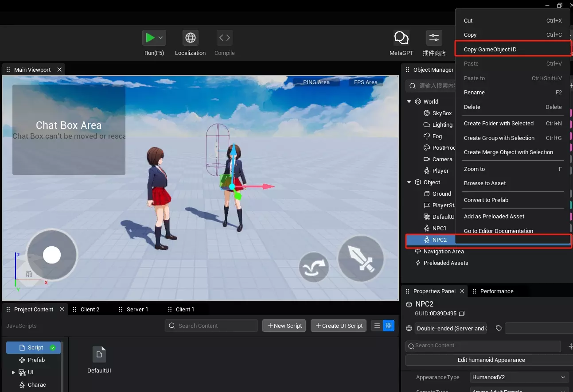Click Properties Panel Search Content field
573x392 pixels.
pos(483,345)
